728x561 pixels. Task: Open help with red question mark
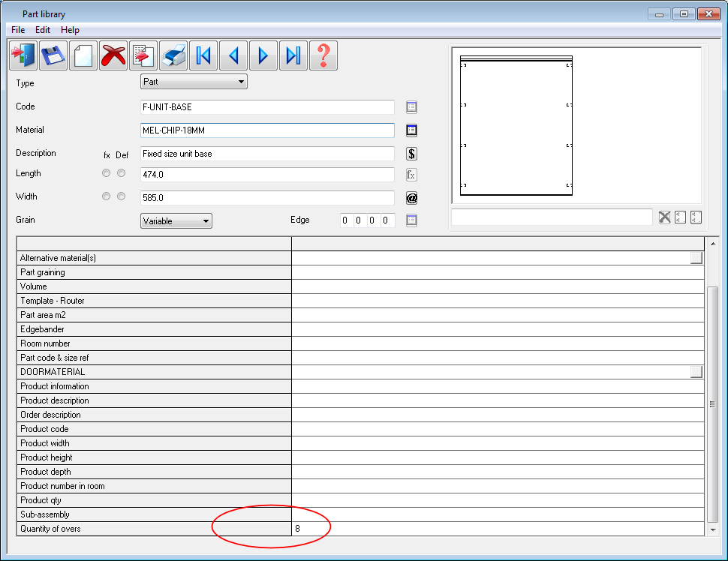pos(323,55)
